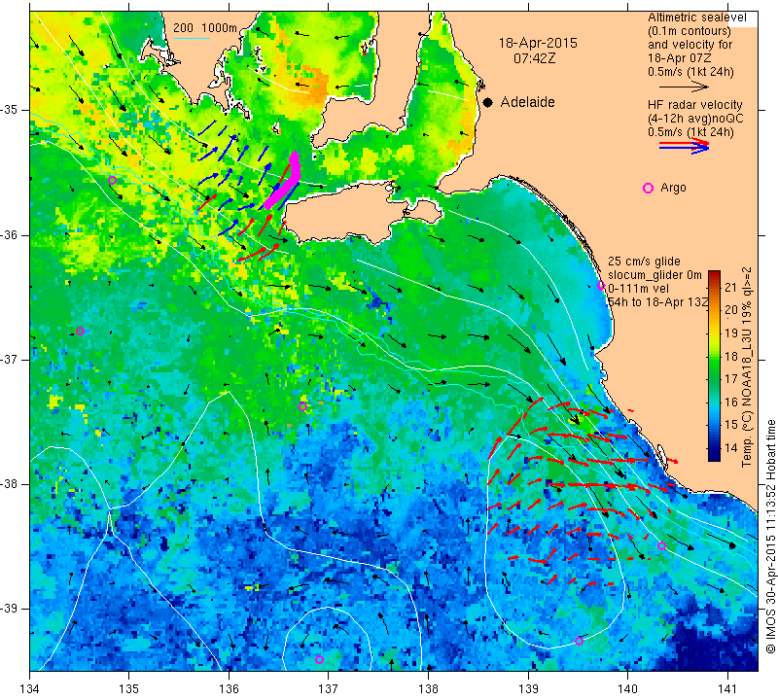
Task: Click the 'HF radar velocity' legend text
Action: [694, 105]
